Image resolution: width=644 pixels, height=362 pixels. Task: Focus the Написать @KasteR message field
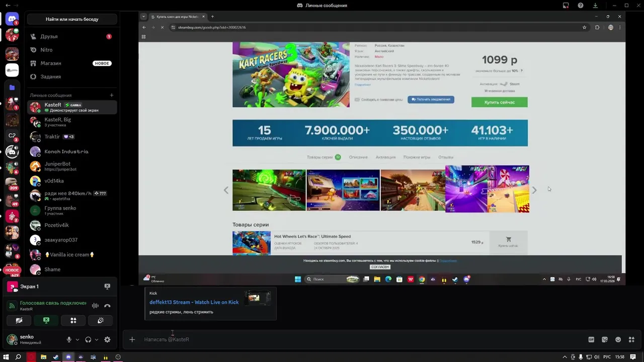point(362,339)
